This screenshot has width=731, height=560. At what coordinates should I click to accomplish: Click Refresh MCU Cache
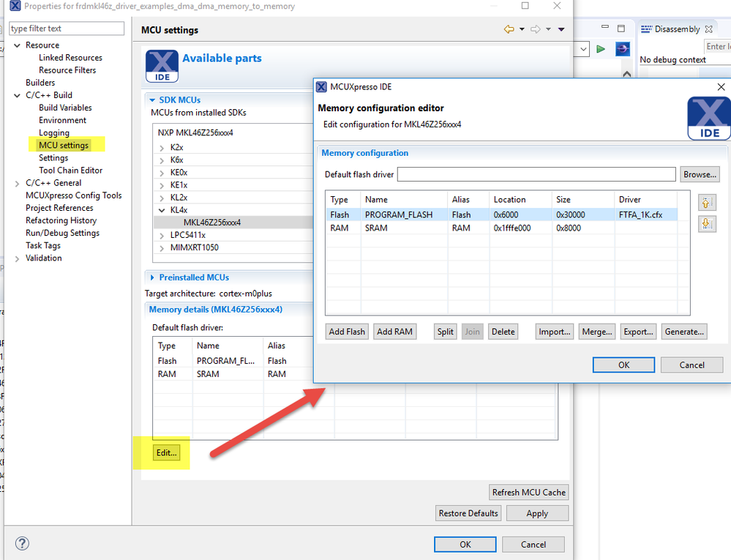tap(528, 493)
